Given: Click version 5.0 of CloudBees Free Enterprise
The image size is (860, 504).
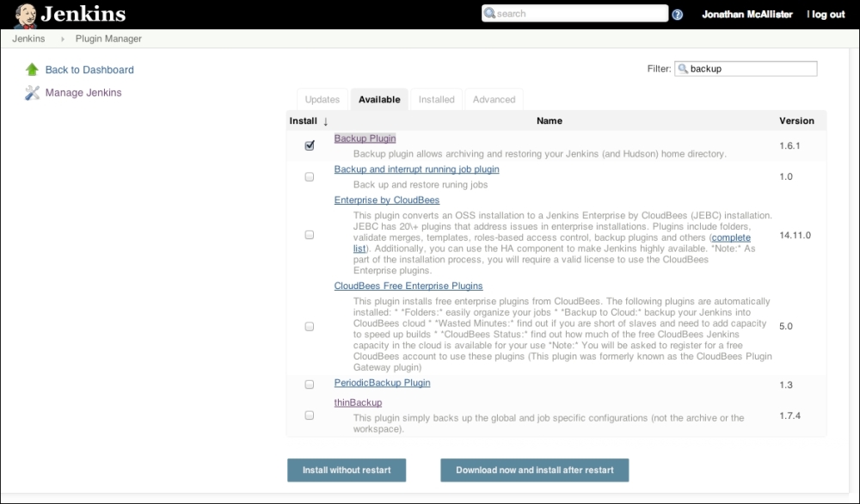Looking at the screenshot, I should 786,326.
